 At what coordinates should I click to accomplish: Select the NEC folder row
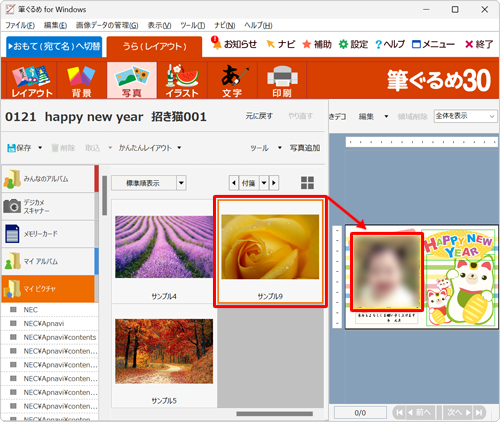tap(50, 310)
